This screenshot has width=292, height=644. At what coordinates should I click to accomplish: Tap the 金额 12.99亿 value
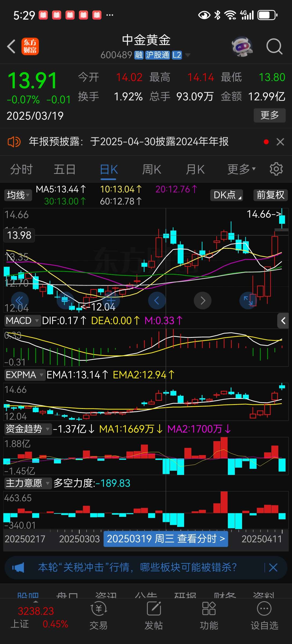[x=253, y=97]
